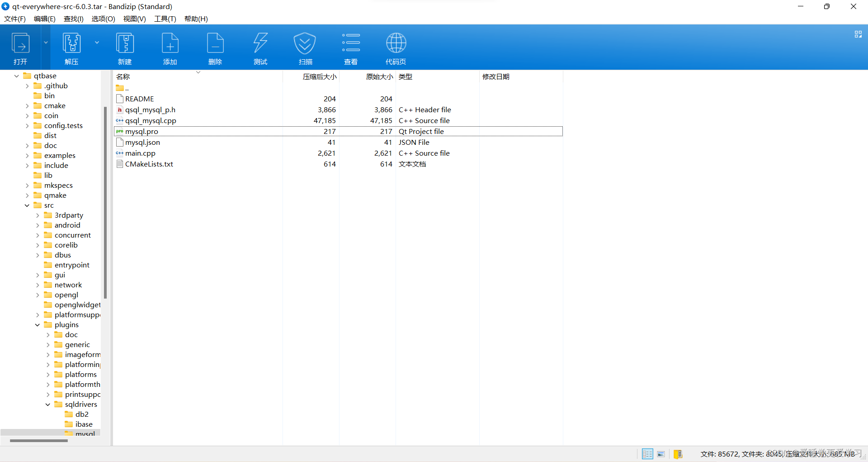Open the 查找(I) menu
The height and width of the screenshot is (462, 868).
74,19
